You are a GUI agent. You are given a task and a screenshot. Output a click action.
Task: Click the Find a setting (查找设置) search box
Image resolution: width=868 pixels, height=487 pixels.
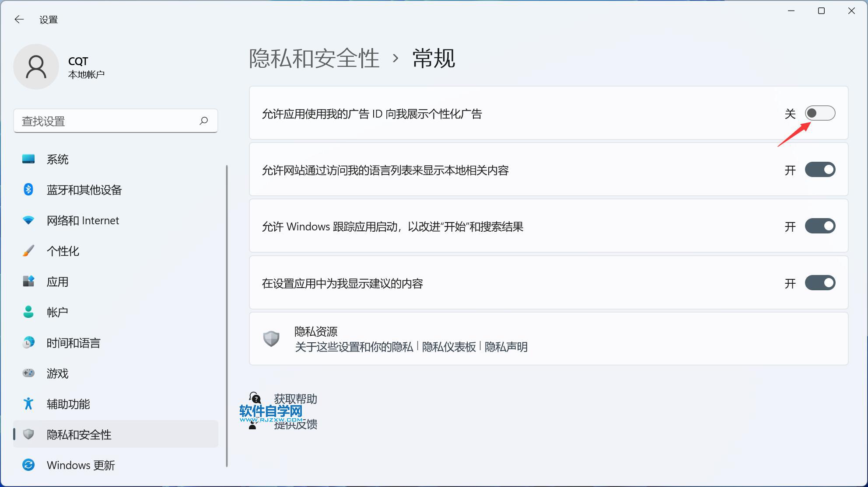(x=105, y=121)
